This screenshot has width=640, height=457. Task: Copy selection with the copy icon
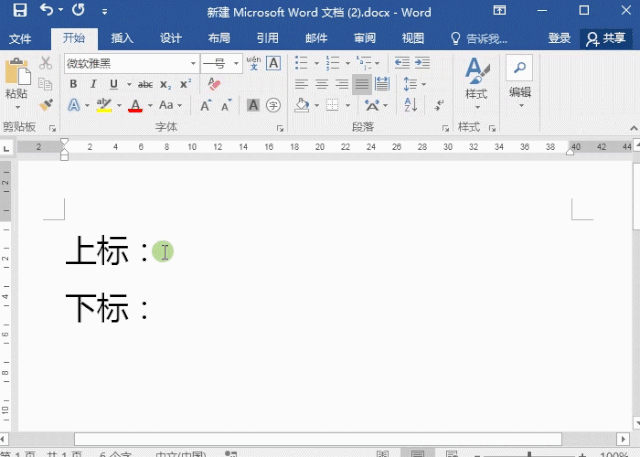(x=45, y=84)
